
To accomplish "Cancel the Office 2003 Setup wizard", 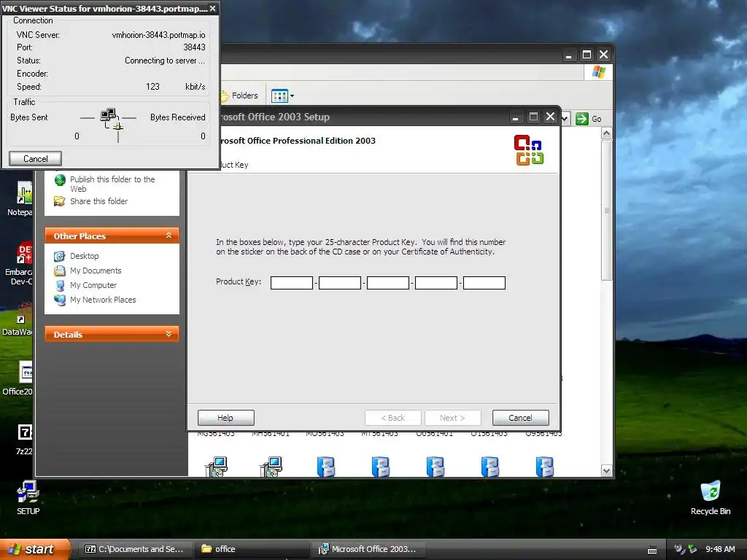I will tap(520, 418).
